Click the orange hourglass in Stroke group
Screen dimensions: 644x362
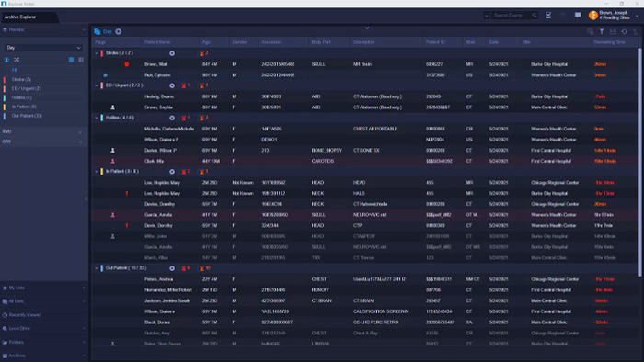[x=201, y=53]
